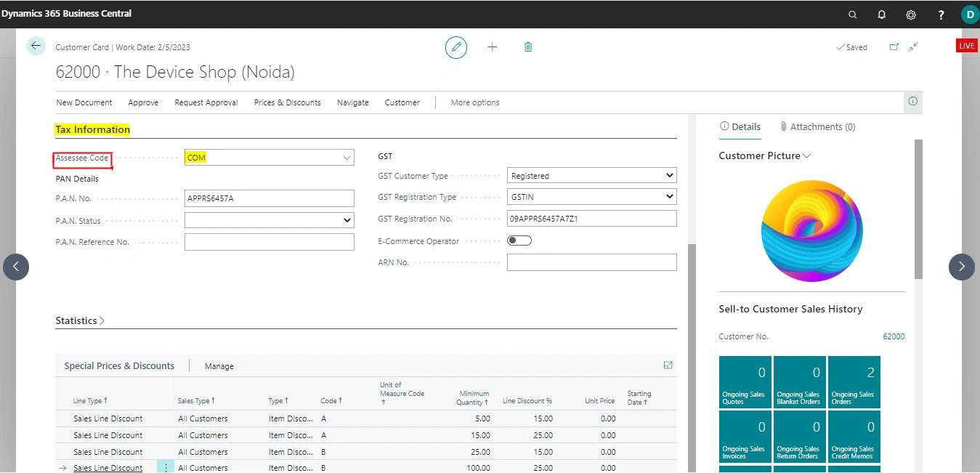Open the Prices & Discounts menu
980x473 pixels.
click(x=287, y=102)
